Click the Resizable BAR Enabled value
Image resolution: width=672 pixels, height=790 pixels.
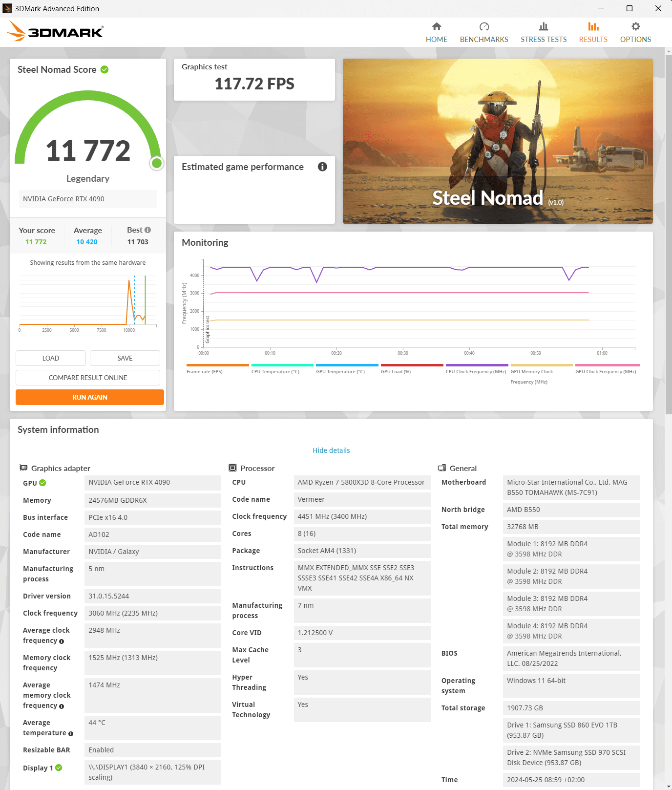153,750
